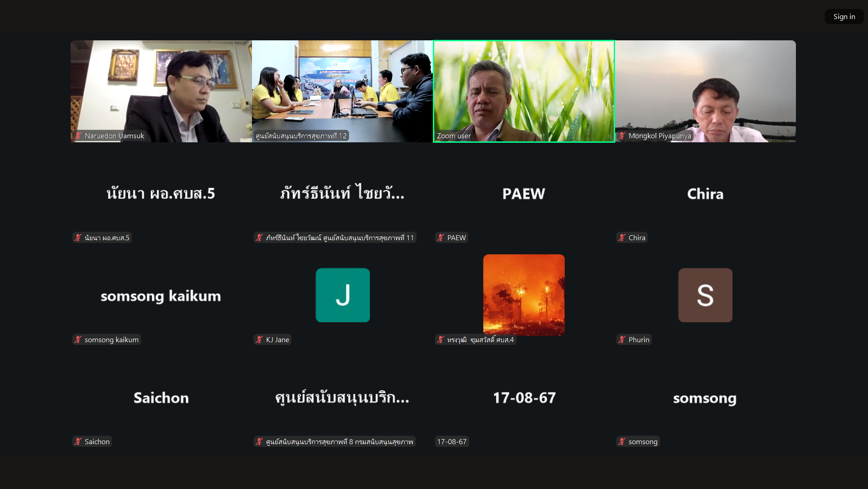Image resolution: width=868 pixels, height=489 pixels.
Task: Click the Sign in button
Action: [844, 16]
